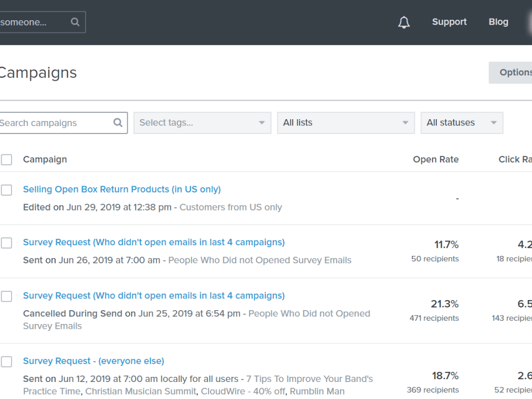The width and height of the screenshot is (532, 399).
Task: Toggle the select-all campaigns checkbox
Action: [x=6, y=160]
